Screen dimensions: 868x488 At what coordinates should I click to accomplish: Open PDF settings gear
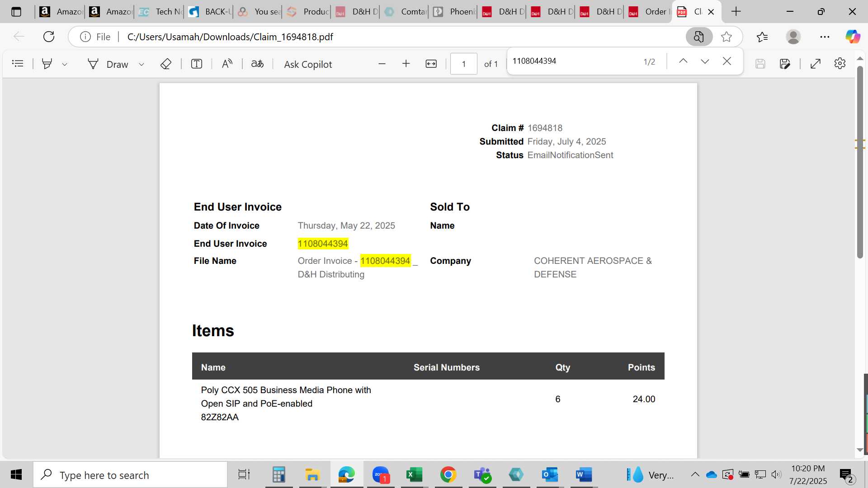pyautogui.click(x=840, y=63)
